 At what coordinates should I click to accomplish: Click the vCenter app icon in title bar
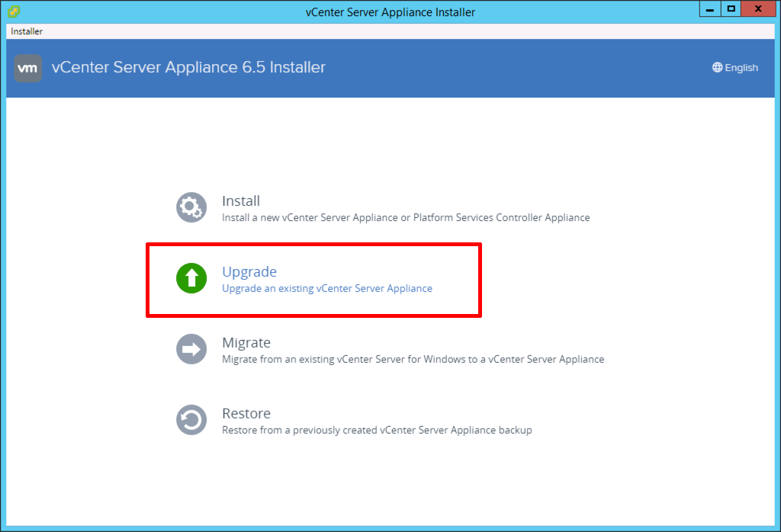[x=14, y=11]
